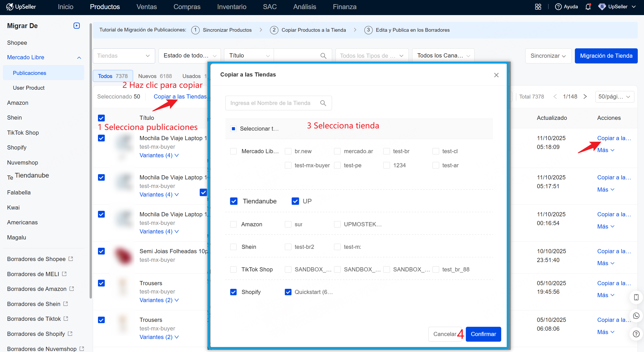The width and height of the screenshot is (644, 352).
Task: Check the Amazon platform checkbox
Action: [233, 224]
